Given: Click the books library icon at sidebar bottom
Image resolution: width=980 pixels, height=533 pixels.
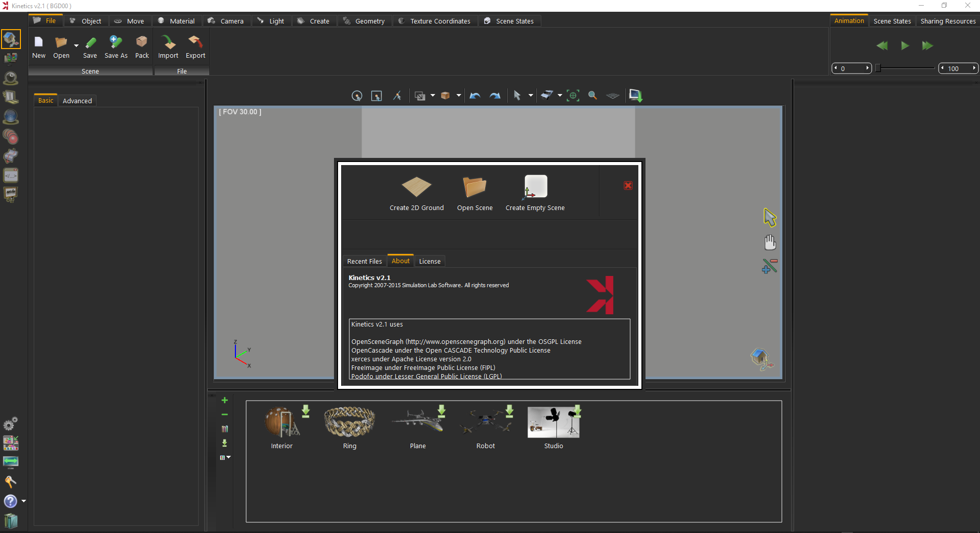Looking at the screenshot, I should click(11, 521).
